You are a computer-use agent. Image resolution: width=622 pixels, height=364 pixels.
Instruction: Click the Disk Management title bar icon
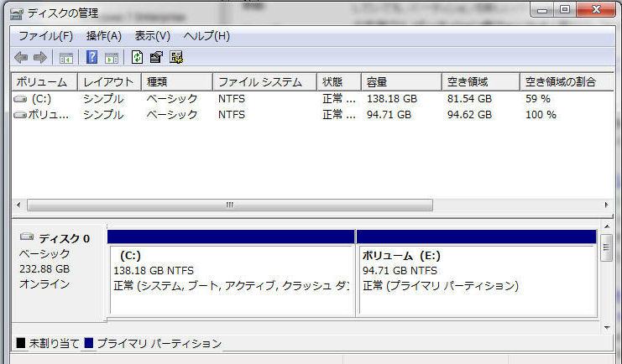click(17, 14)
